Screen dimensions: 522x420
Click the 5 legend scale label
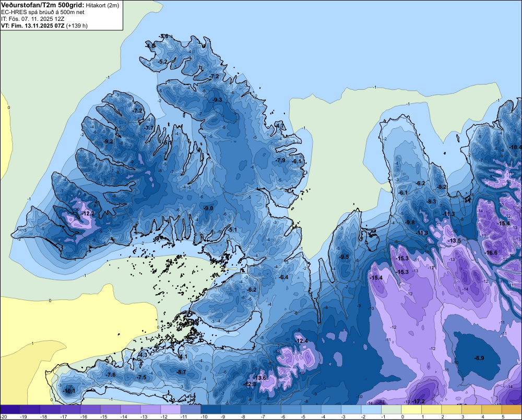tap(503, 417)
